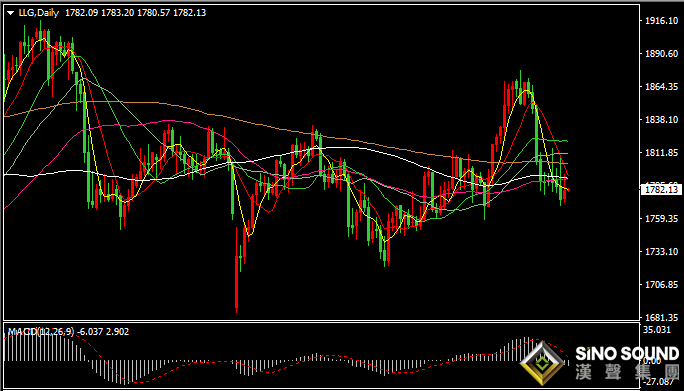Click the 1838.10 price axis label
Viewport: 684px width, 391px height.
tap(661, 120)
